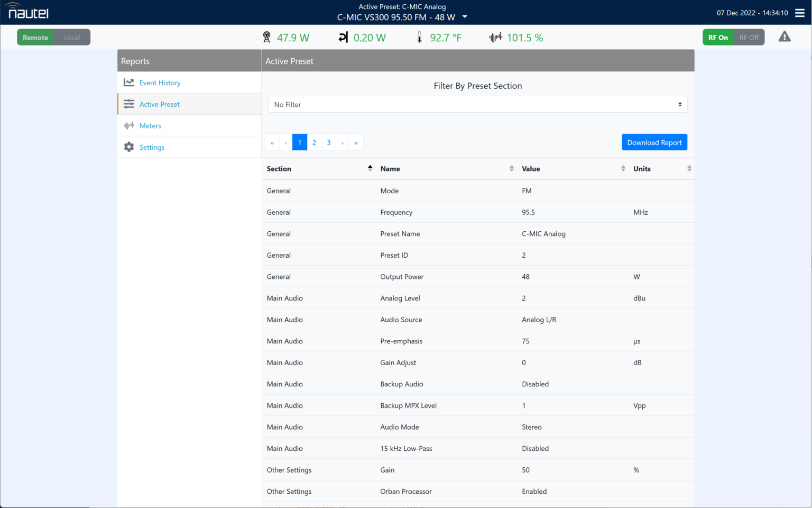Click the Nautel logo
Screen dimensions: 812x508
pos(29,12)
